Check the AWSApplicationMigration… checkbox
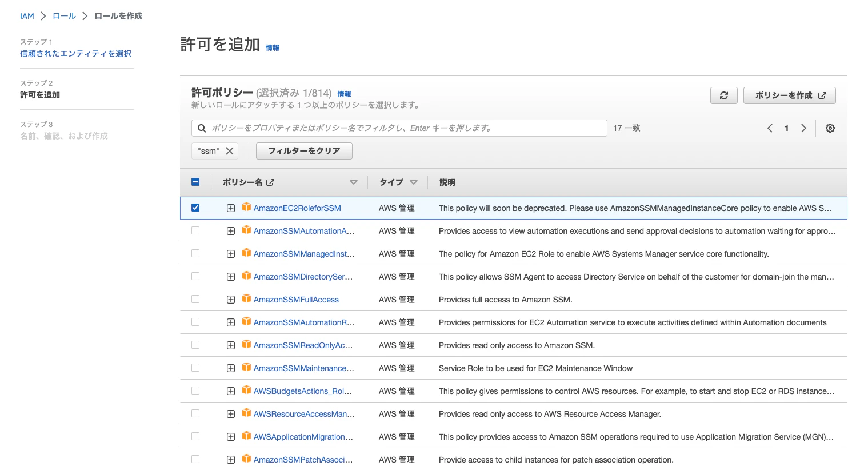This screenshot has width=868, height=470. pos(195,436)
